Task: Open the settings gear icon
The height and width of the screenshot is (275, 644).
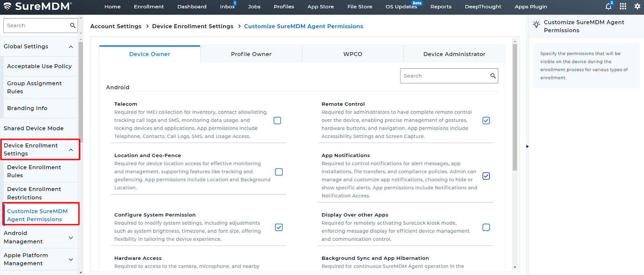Action: pos(637,6)
